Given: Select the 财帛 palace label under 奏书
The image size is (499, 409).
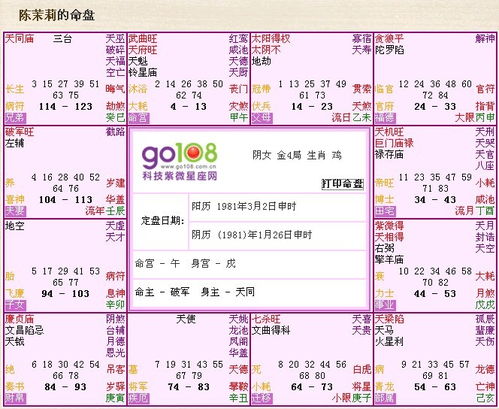Looking at the screenshot, I should tap(15, 398).
